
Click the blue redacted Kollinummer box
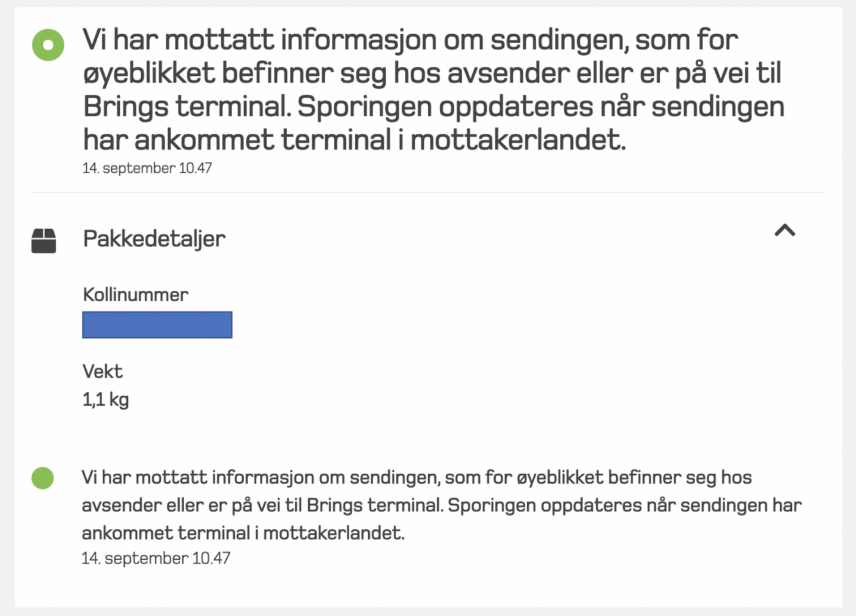[157, 324]
